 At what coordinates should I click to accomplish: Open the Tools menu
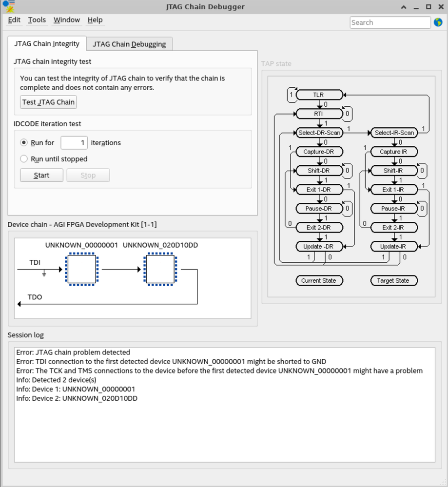pyautogui.click(x=37, y=20)
